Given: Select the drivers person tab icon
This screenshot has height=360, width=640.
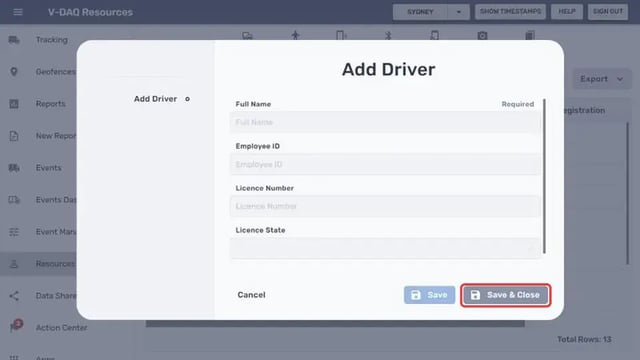Looking at the screenshot, I should [x=296, y=35].
